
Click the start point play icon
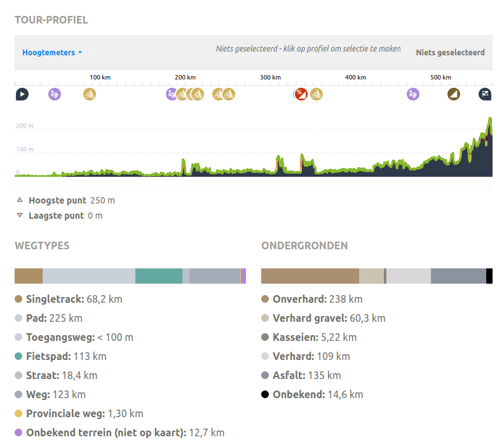(x=22, y=95)
